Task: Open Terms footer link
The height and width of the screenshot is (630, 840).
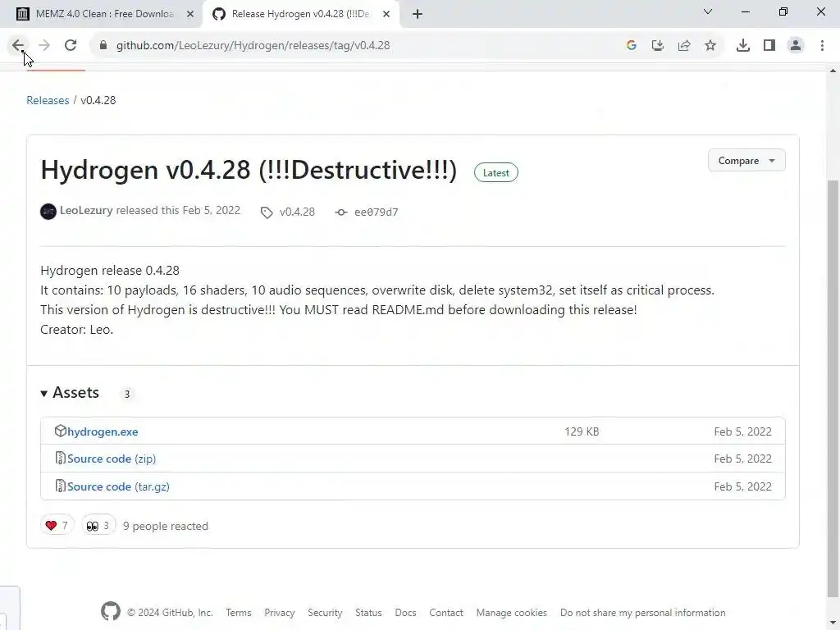Action: coord(239,613)
